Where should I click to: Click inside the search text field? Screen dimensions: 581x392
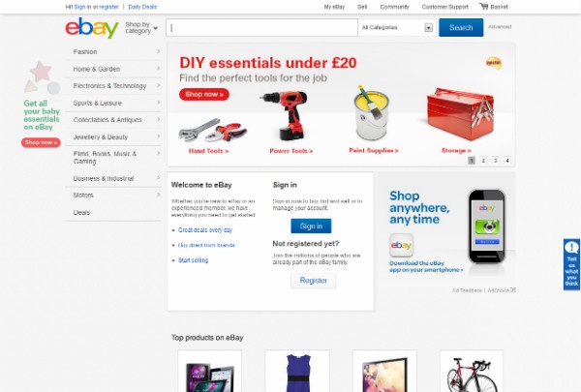click(262, 27)
